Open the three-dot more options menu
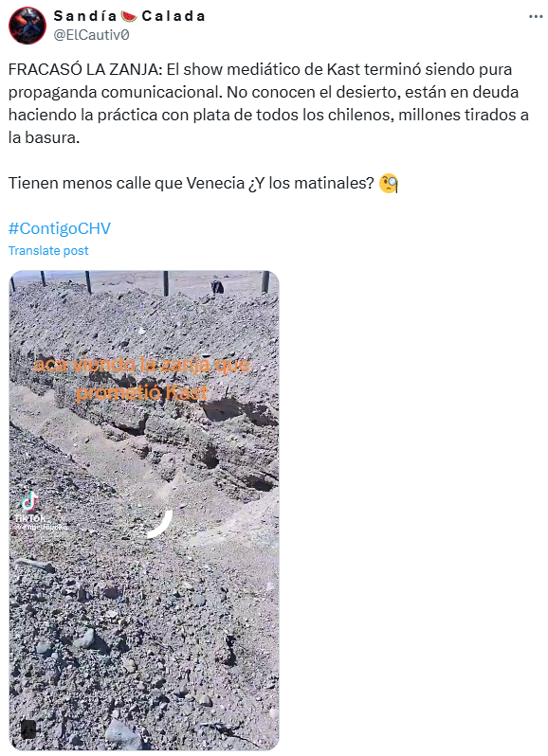The height and width of the screenshot is (756, 548). 536,16
